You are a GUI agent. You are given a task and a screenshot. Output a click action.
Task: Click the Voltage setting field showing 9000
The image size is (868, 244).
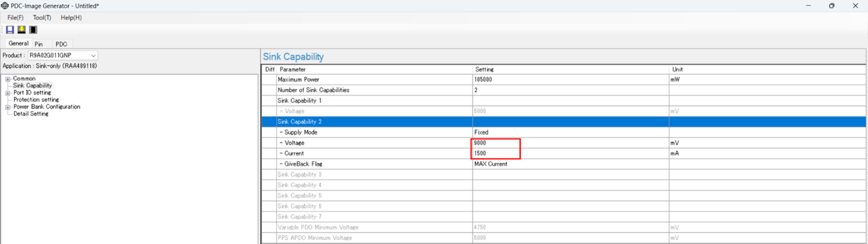495,143
